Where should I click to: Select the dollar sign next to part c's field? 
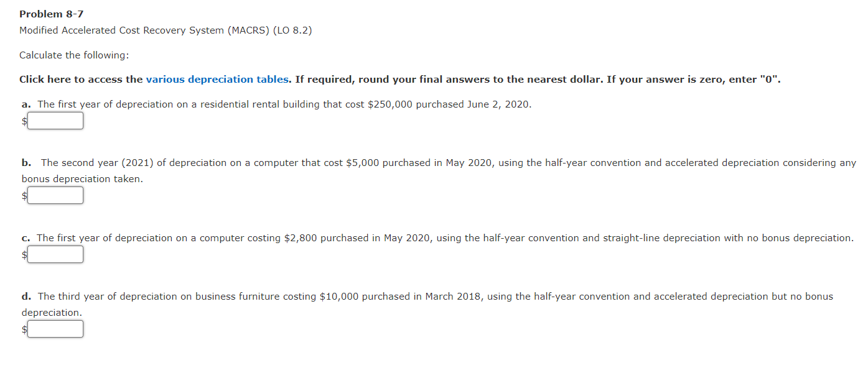coord(23,254)
